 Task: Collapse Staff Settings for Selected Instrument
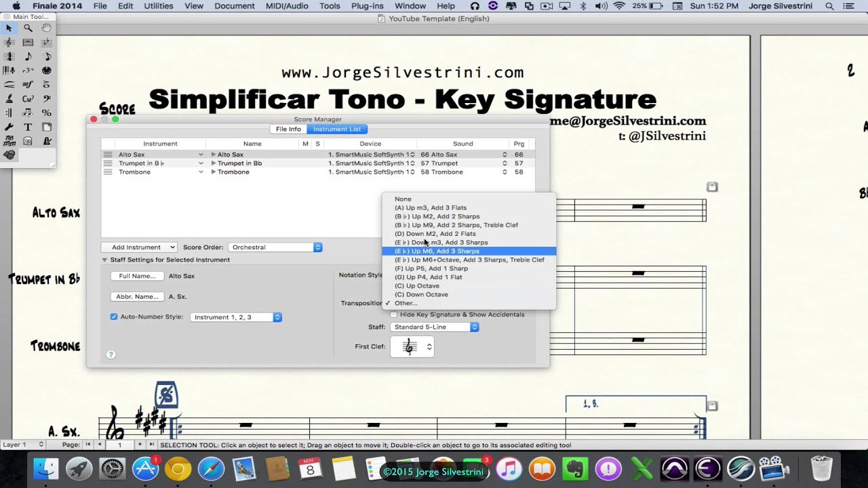click(x=104, y=260)
